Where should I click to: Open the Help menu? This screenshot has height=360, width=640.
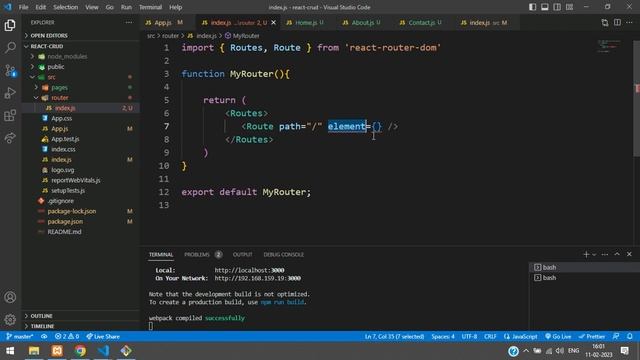pos(176,7)
